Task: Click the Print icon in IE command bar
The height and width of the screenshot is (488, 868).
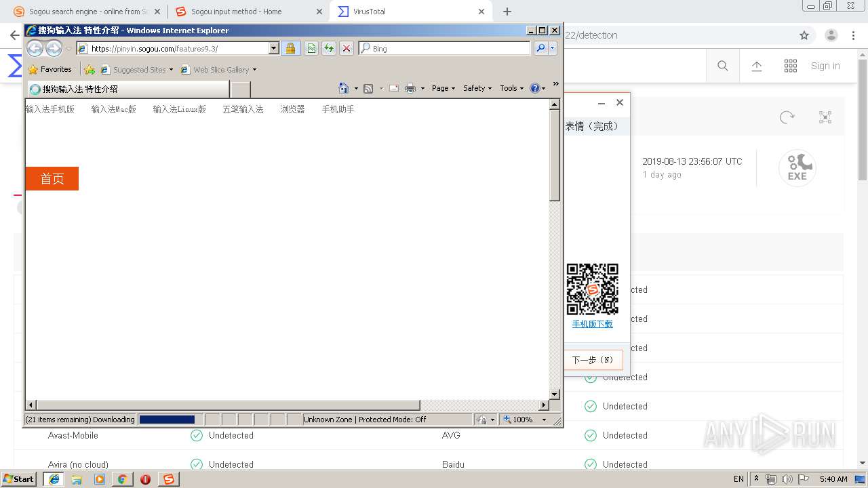Action: point(410,88)
